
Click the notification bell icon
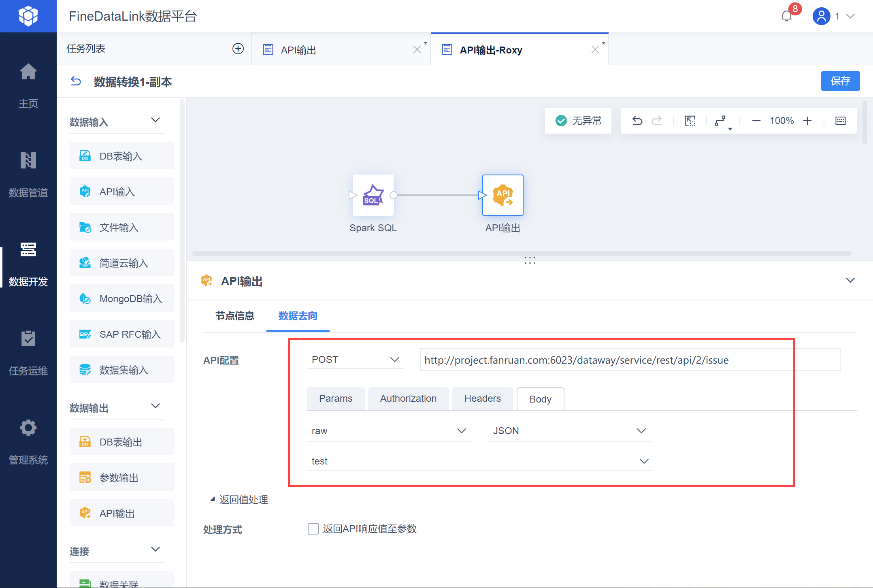click(x=786, y=16)
